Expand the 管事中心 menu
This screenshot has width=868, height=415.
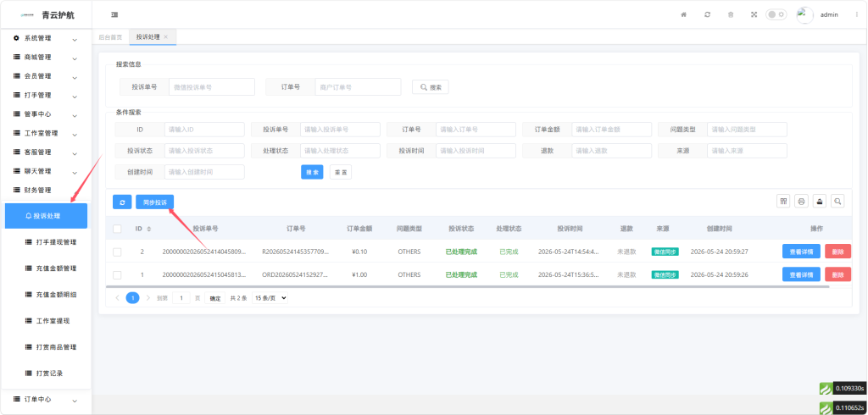46,114
